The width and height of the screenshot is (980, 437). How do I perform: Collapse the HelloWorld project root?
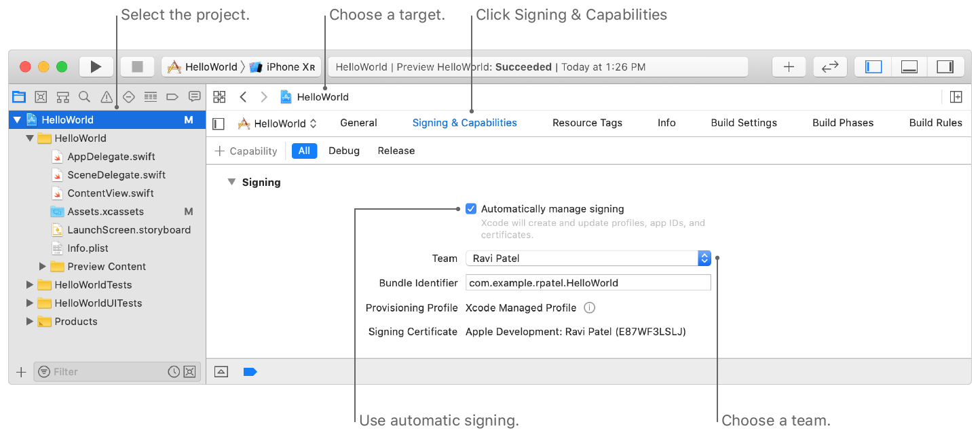coord(17,120)
